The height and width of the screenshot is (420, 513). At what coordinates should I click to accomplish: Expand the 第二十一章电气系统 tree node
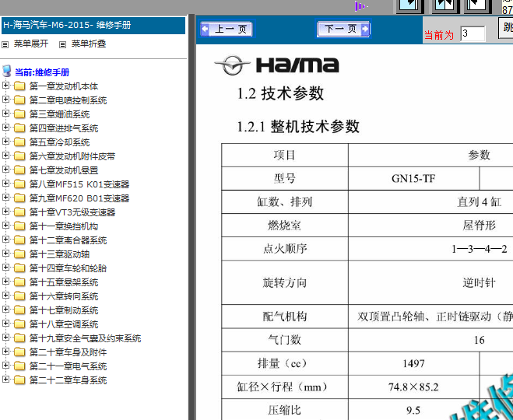5,366
